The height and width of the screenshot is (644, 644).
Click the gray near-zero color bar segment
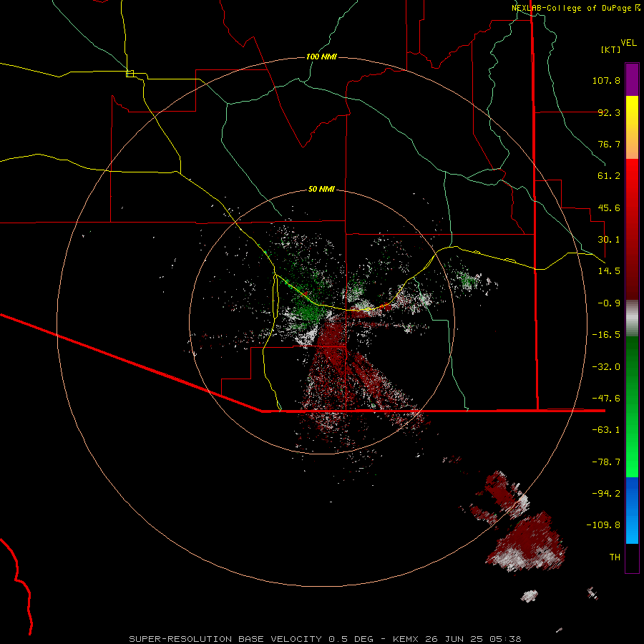coord(632,318)
